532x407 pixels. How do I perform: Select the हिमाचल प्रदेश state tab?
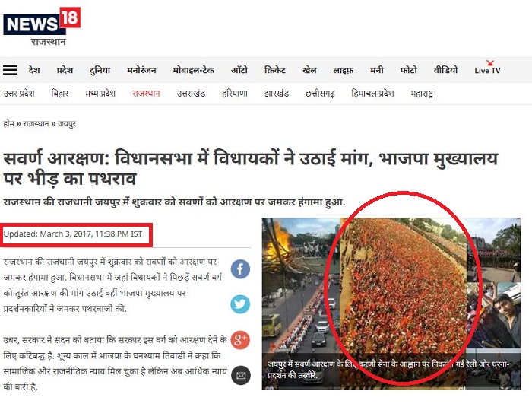pos(372,93)
